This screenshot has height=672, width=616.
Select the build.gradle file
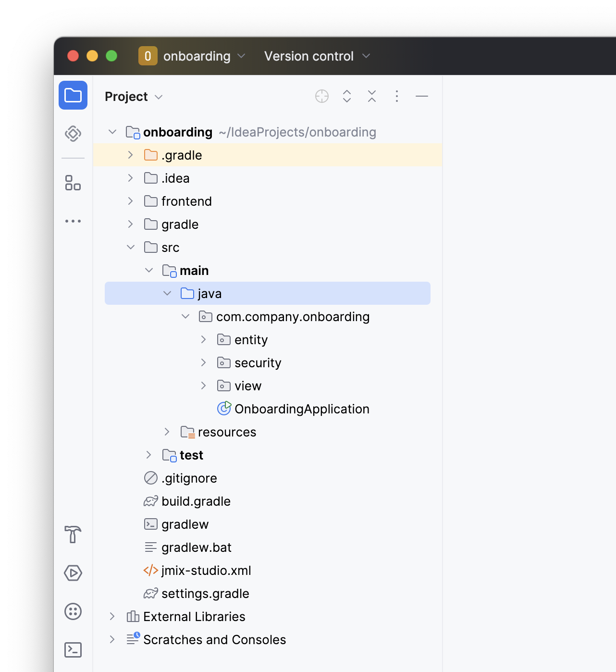[196, 501]
